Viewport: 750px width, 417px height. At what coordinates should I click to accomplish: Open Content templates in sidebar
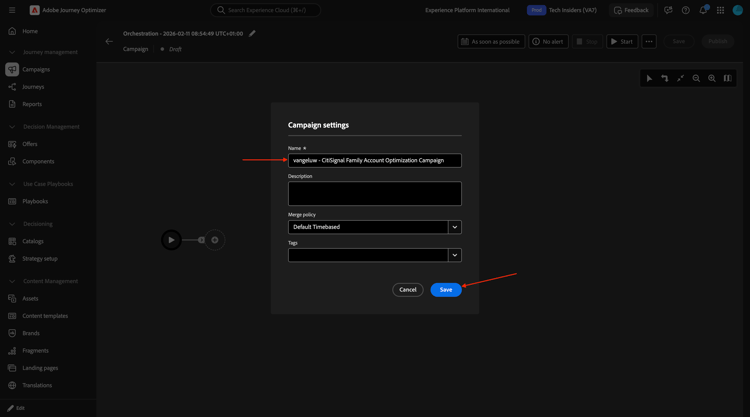45,316
